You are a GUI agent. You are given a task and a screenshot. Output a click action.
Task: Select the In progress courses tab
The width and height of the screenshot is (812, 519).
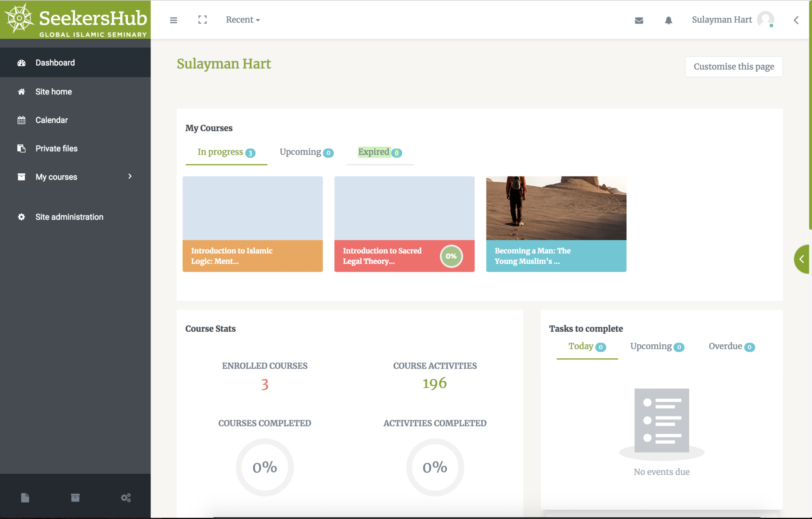coord(226,152)
